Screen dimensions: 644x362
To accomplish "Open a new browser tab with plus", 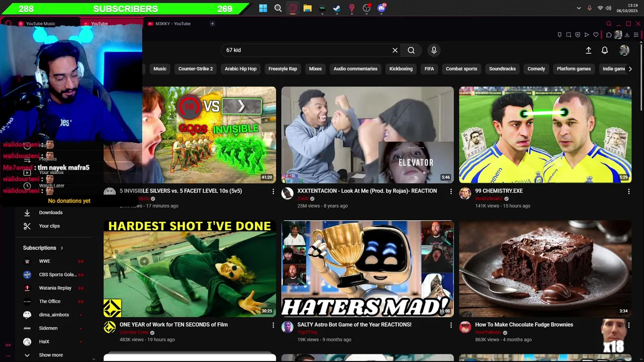I will pyautogui.click(x=212, y=24).
